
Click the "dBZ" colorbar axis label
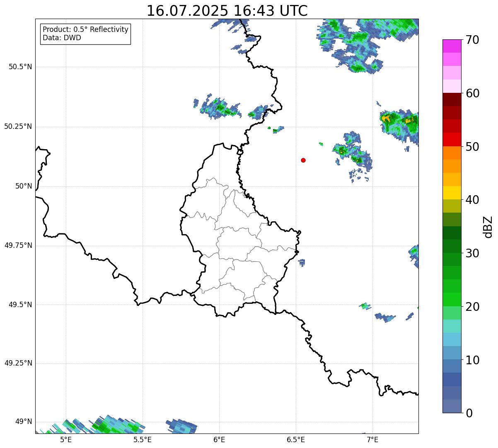[488, 226]
